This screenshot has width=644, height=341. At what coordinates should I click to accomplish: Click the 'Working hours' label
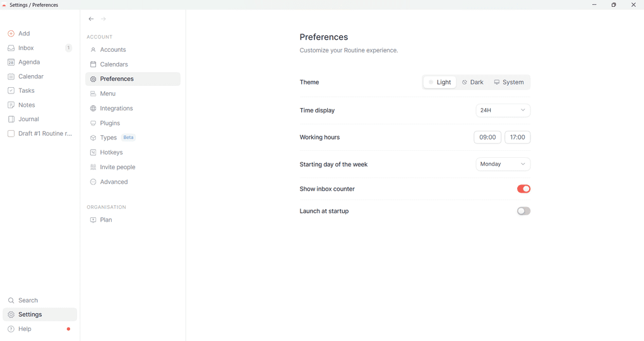click(x=319, y=137)
